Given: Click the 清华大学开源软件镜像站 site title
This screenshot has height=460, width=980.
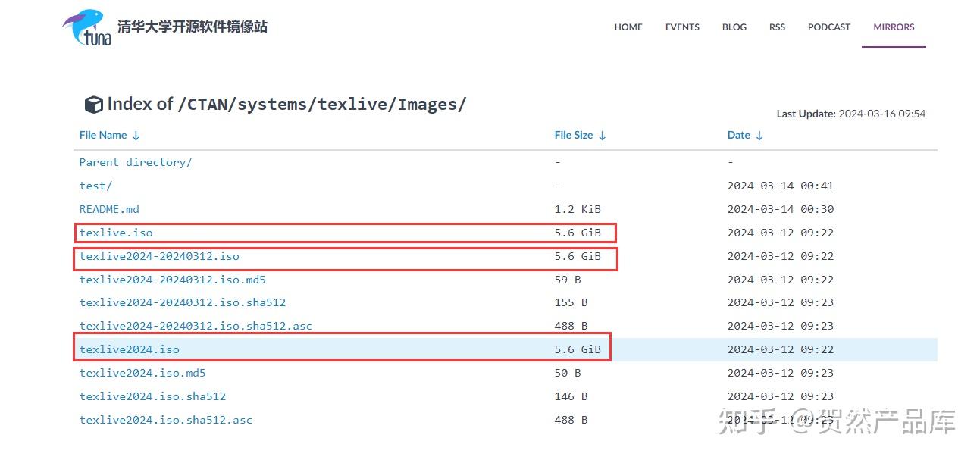Looking at the screenshot, I should pyautogui.click(x=193, y=27).
